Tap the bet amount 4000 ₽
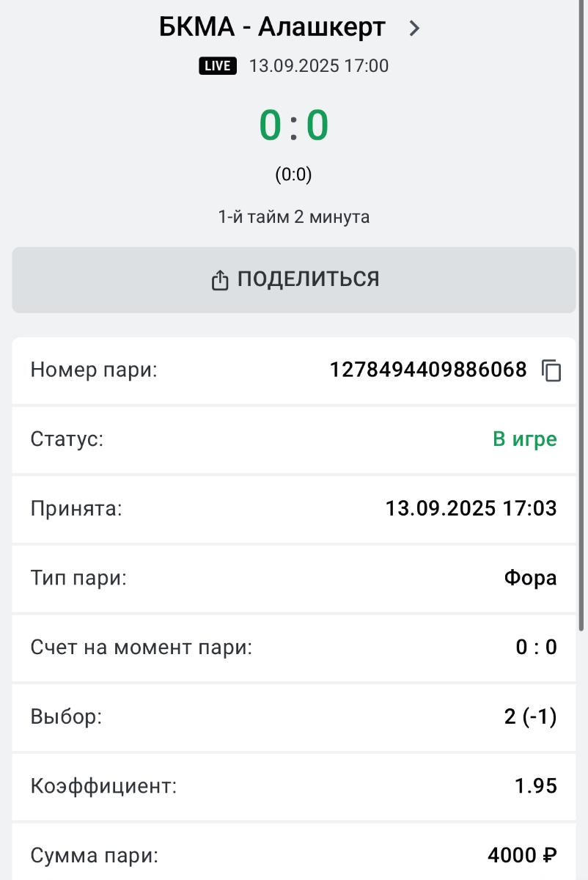This screenshot has height=880, width=588. [522, 855]
